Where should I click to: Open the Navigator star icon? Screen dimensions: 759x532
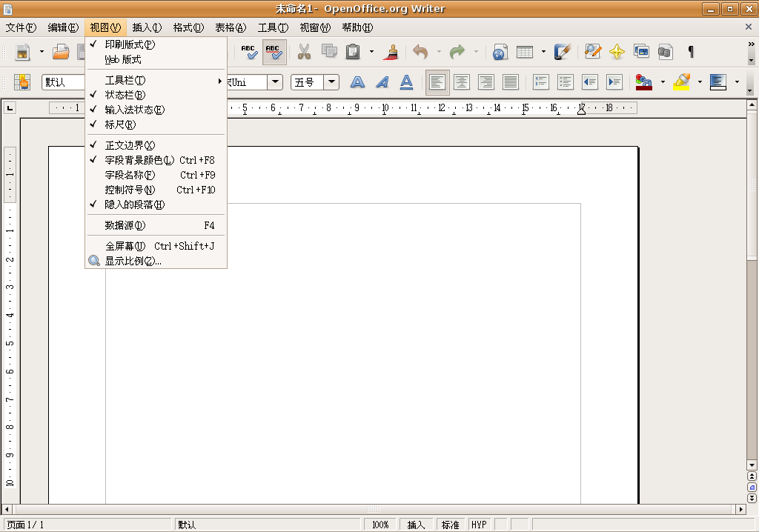[617, 52]
